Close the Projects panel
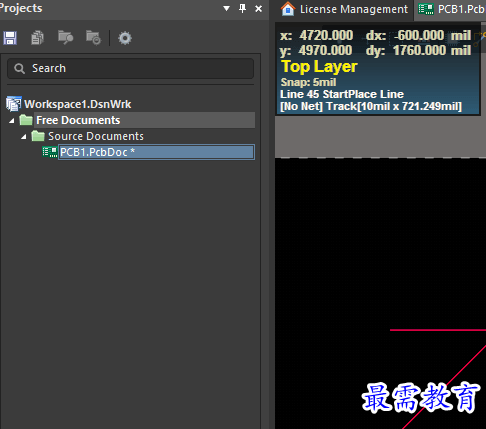Viewport: 486px width, 429px height. [258, 9]
